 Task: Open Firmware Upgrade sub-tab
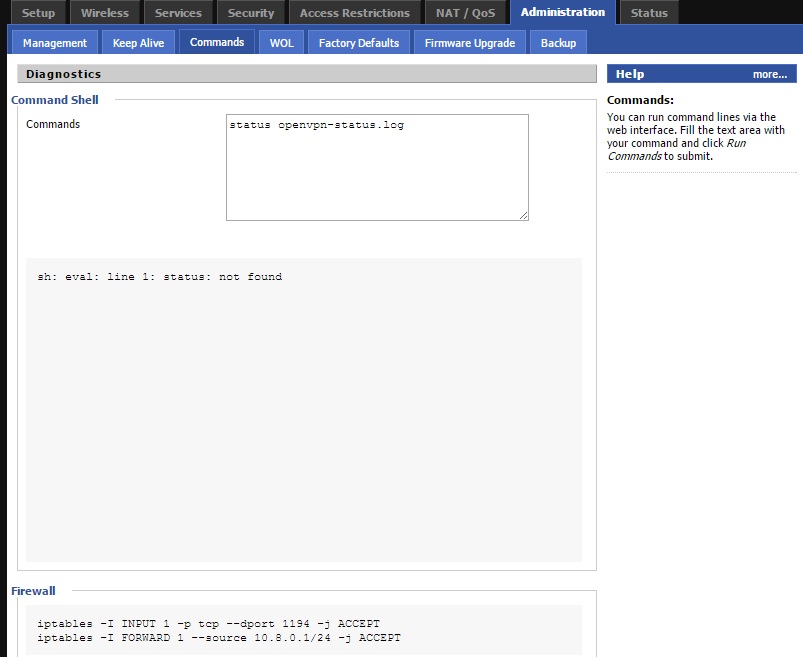click(470, 43)
